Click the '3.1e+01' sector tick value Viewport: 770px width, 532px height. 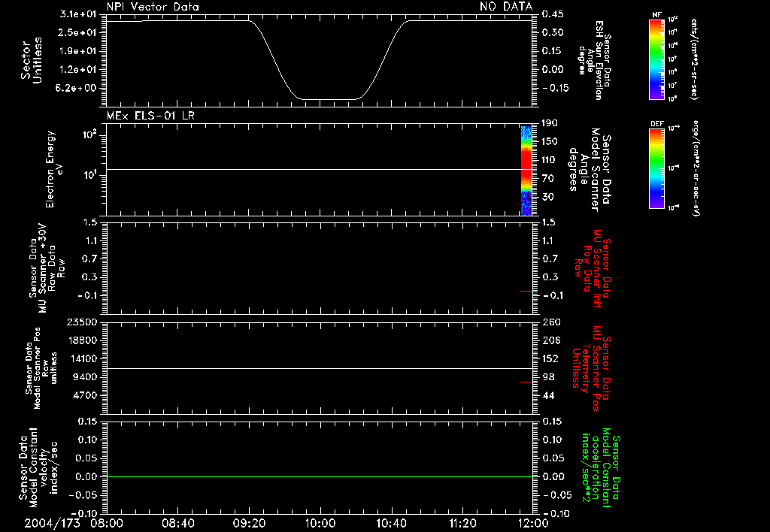click(x=77, y=14)
